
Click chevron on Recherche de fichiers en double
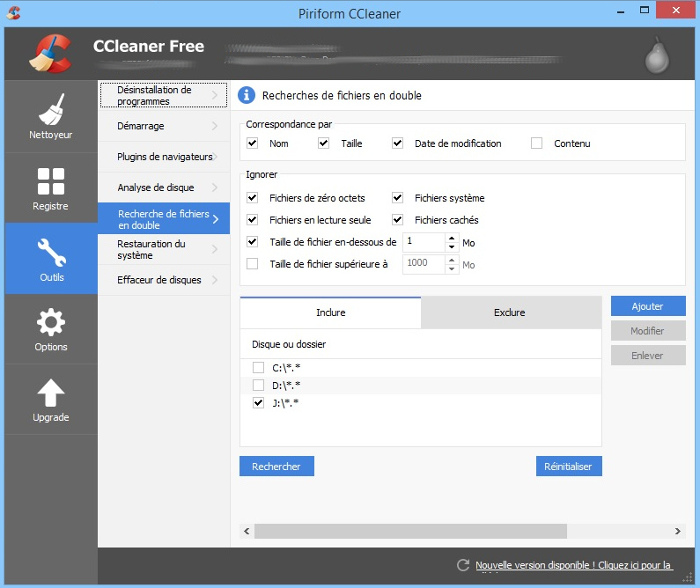coord(216,219)
